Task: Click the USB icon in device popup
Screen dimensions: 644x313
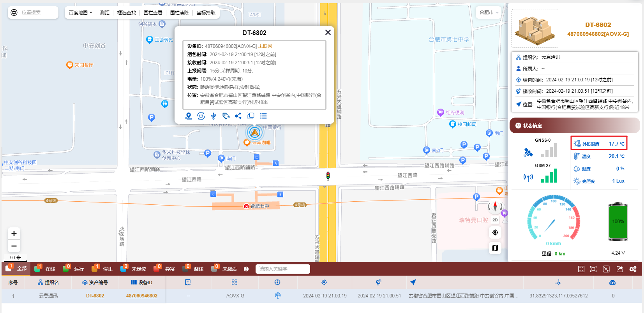Action: click(x=213, y=116)
